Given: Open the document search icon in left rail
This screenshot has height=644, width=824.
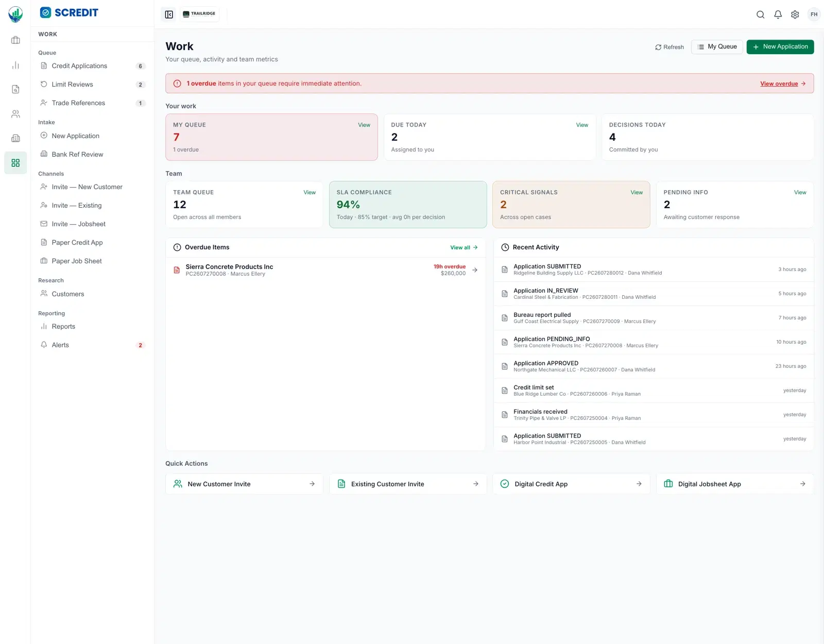Looking at the screenshot, I should pos(15,89).
